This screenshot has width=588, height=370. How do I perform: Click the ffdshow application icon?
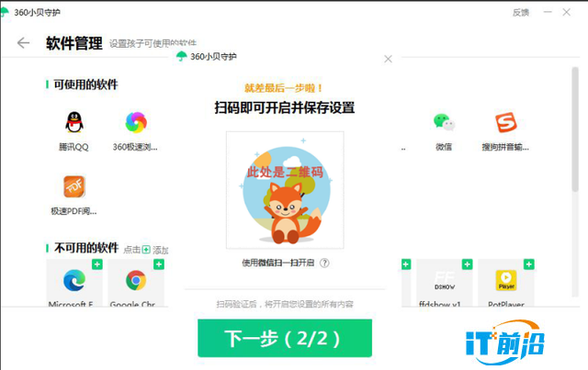(445, 280)
